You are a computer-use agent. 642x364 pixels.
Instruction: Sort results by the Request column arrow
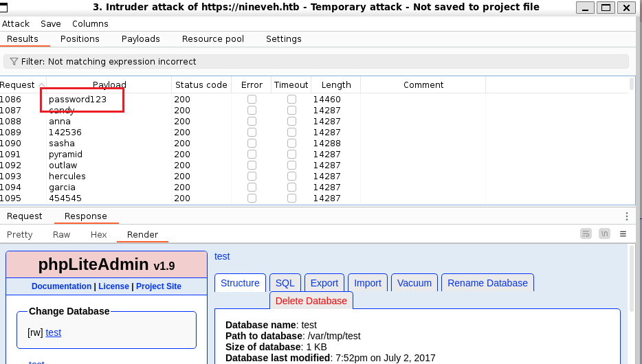click(x=41, y=85)
